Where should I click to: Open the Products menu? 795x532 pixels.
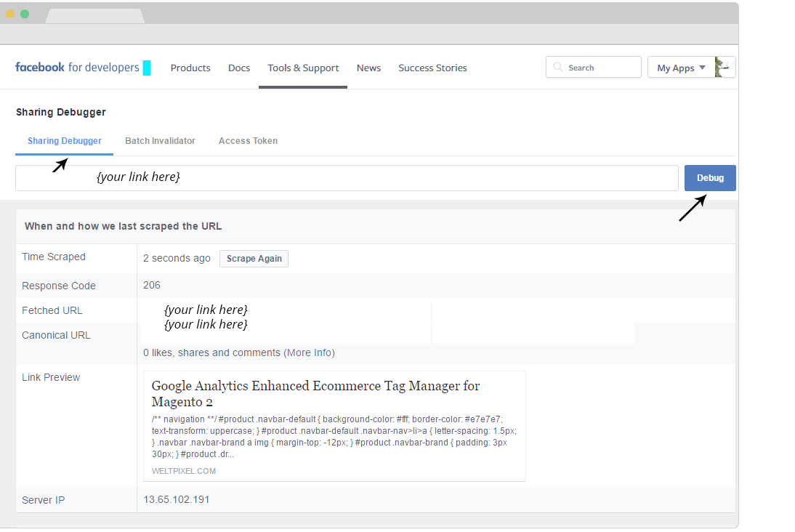point(190,68)
